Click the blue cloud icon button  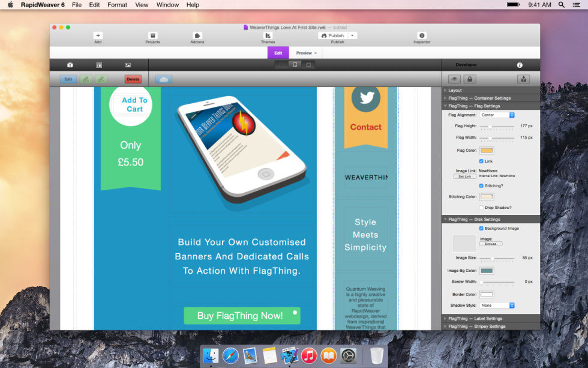[x=164, y=79]
